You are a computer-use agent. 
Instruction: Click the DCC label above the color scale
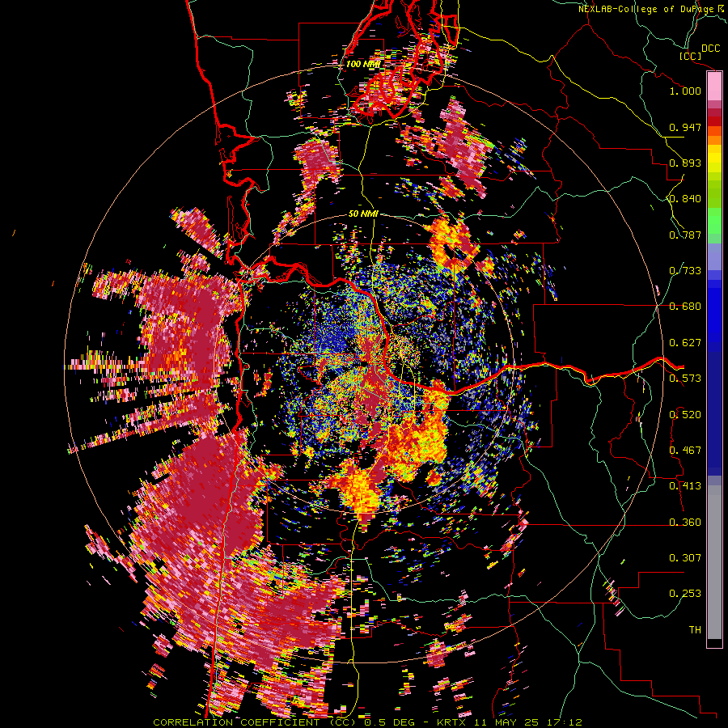711,49
